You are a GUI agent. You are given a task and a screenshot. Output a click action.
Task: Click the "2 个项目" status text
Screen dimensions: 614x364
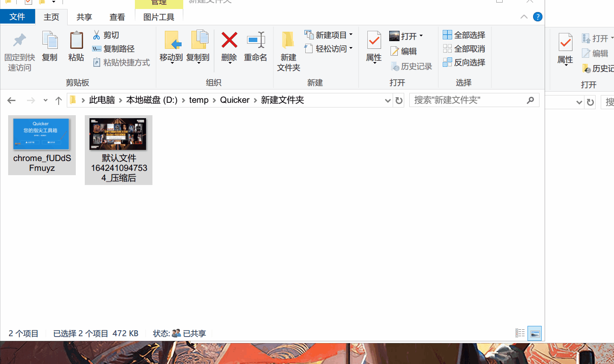pos(24,334)
